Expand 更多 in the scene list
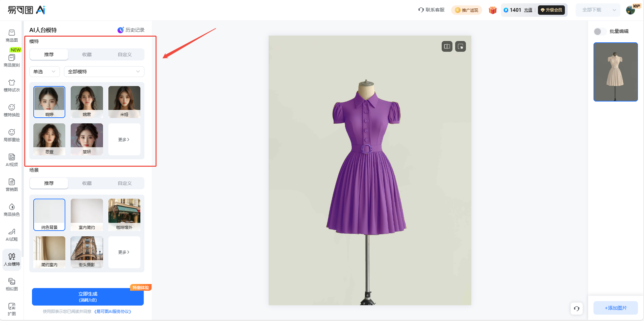This screenshot has height=321, width=644. 124,252
